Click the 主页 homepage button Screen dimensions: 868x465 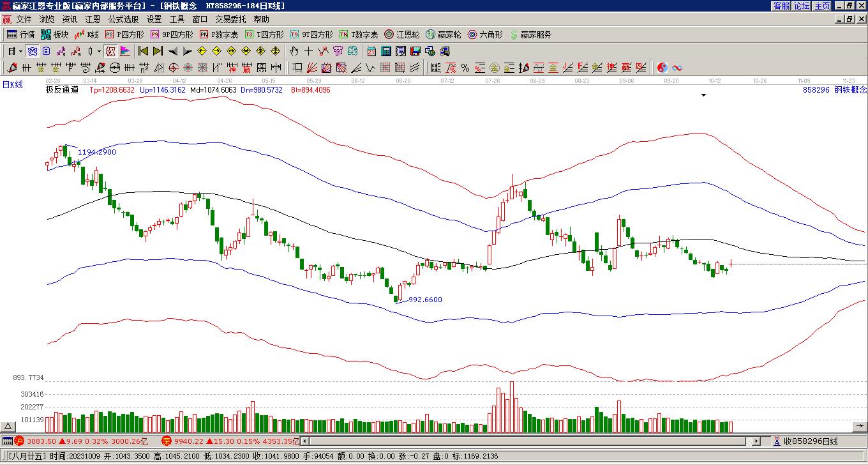822,5
